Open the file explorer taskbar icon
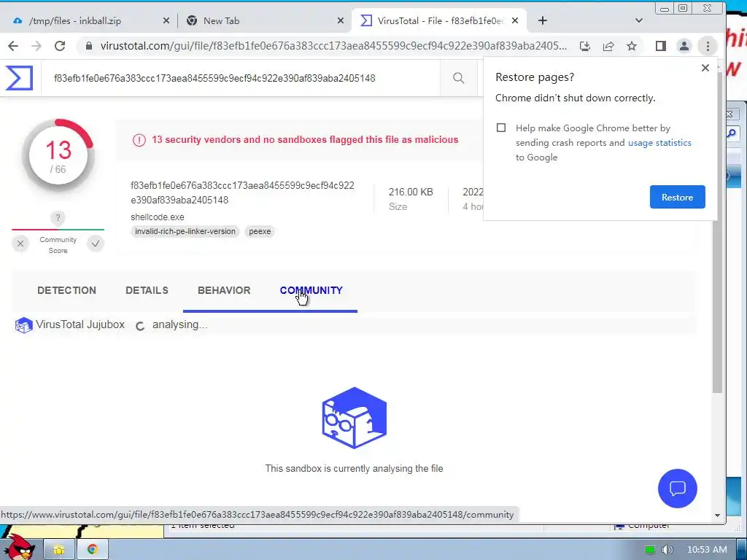Screen dimensions: 747x560 (58, 550)
